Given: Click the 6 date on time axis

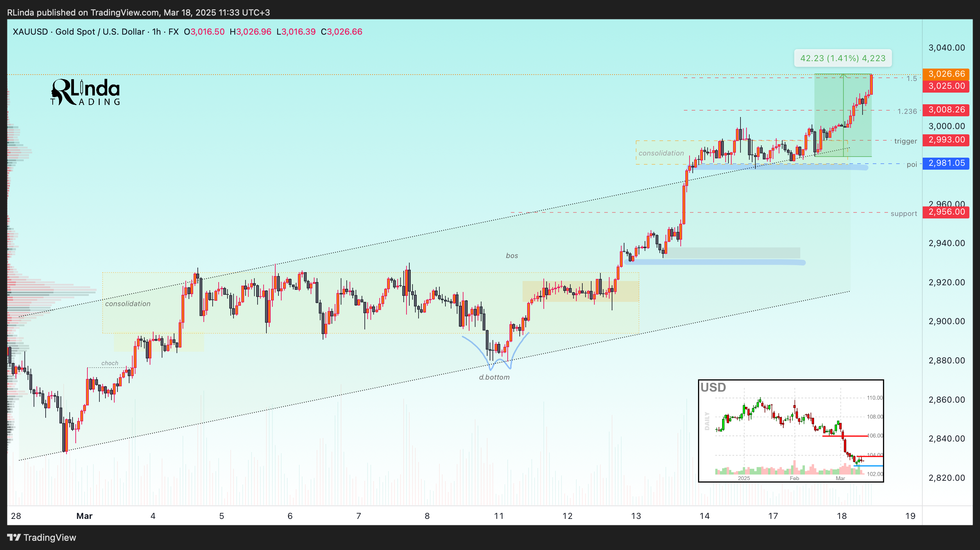Looking at the screenshot, I should pos(290,516).
